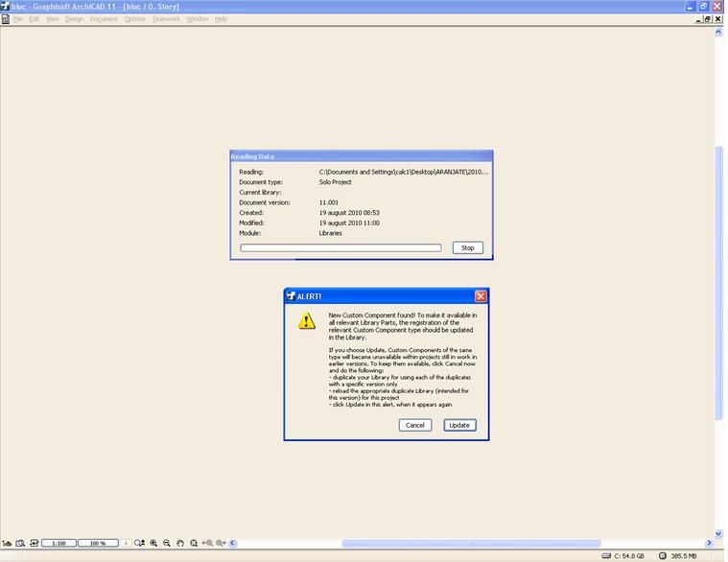Image resolution: width=728 pixels, height=562 pixels.
Task: Restore the inner document window
Action: click(x=708, y=19)
